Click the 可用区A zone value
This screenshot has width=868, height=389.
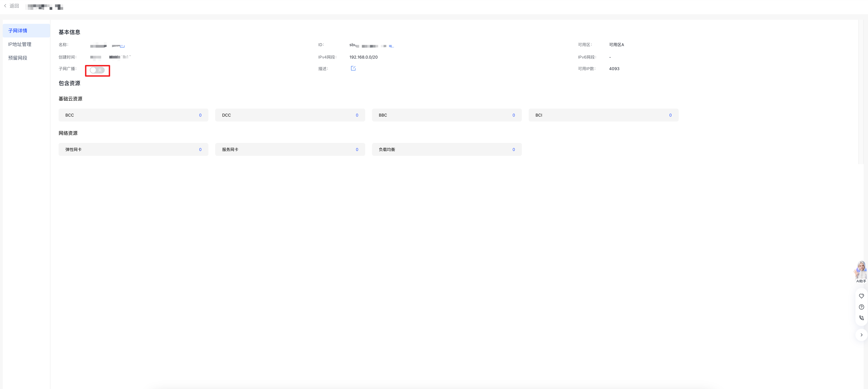616,45
